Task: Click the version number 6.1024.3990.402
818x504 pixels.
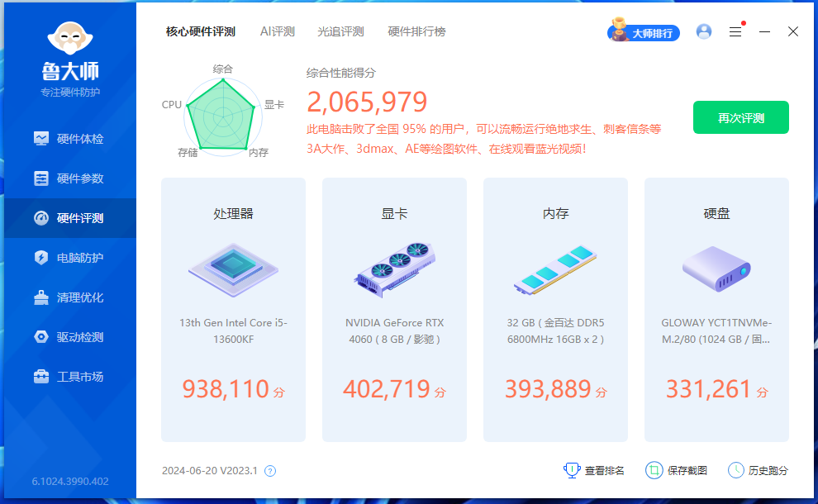Action: tap(70, 482)
